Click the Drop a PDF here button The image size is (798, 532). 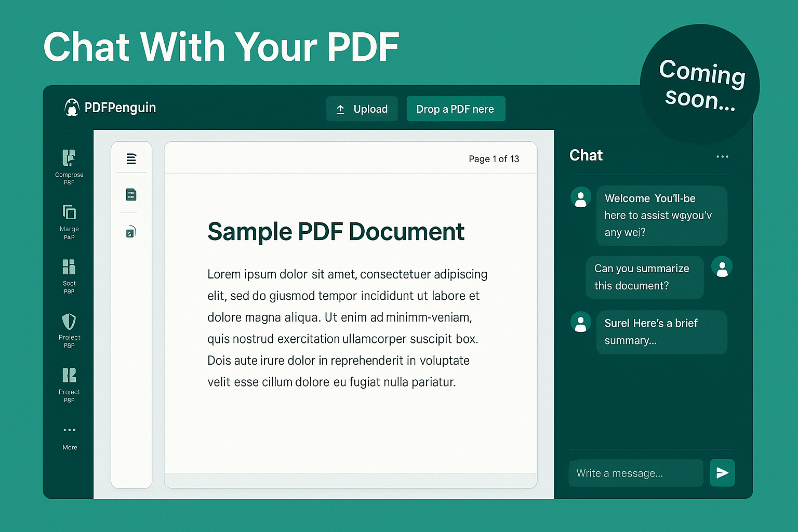point(456,109)
